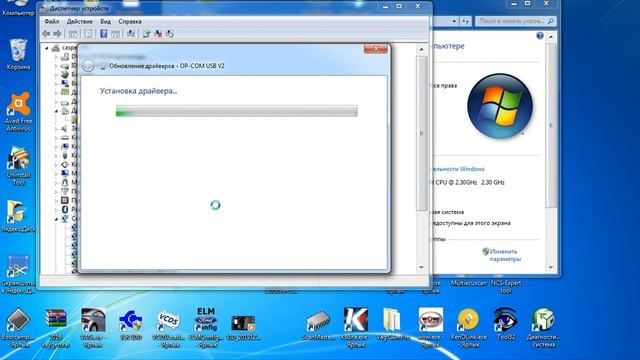Open RenOLink.exe shortcut icon
640x360 pixels.
click(x=469, y=328)
